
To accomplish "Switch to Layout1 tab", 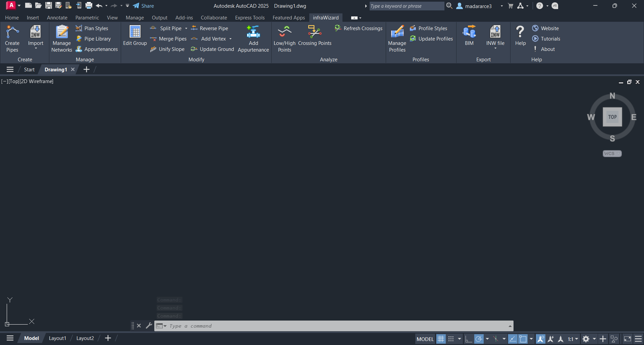I will coord(57,338).
